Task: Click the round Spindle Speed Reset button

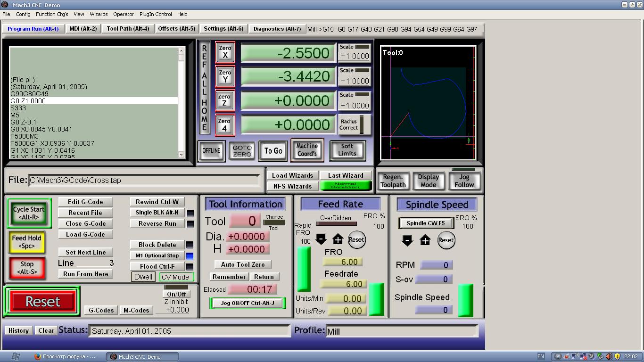Action: coord(446,240)
